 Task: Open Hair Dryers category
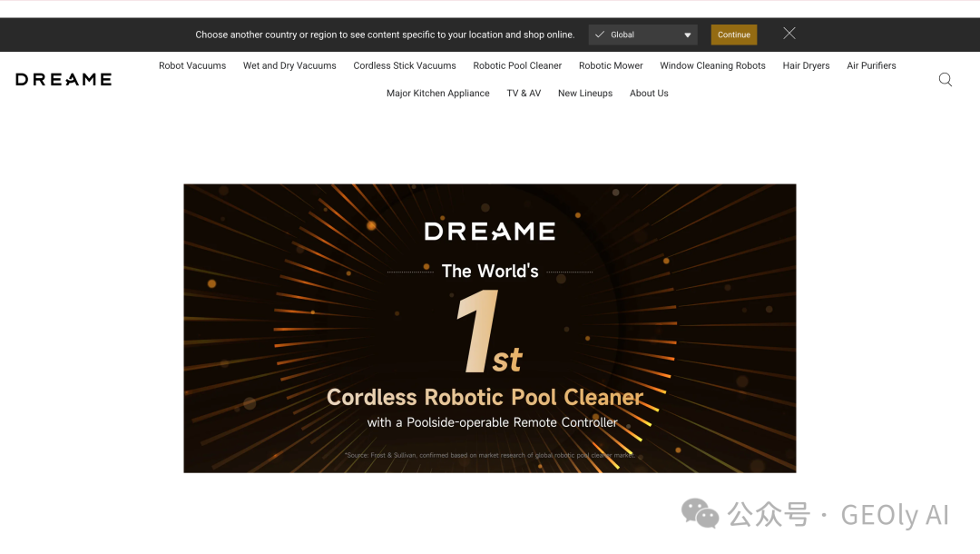[807, 65]
